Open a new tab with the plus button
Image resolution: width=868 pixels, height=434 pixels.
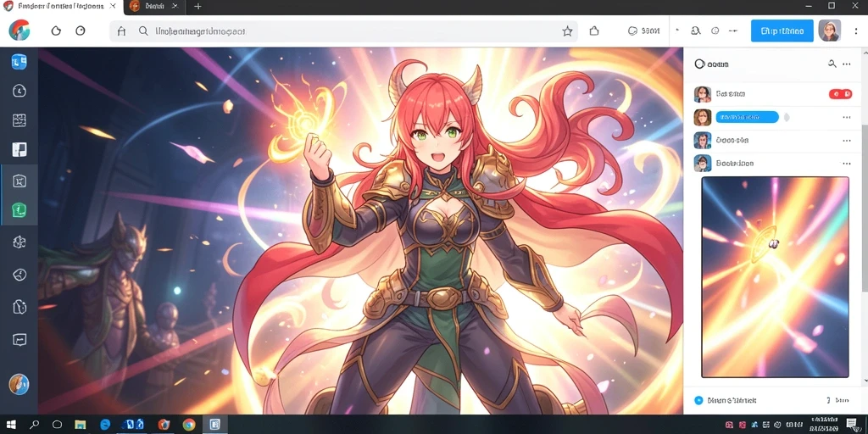point(198,7)
